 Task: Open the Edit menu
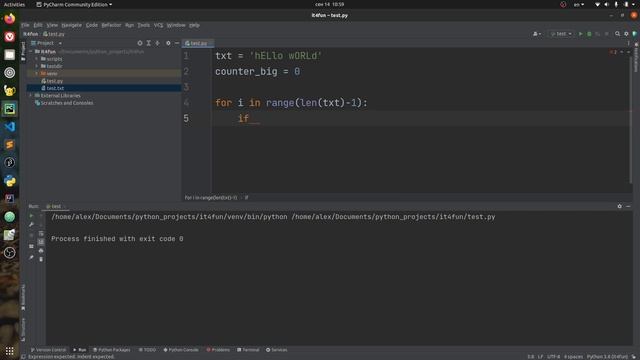(x=38, y=25)
